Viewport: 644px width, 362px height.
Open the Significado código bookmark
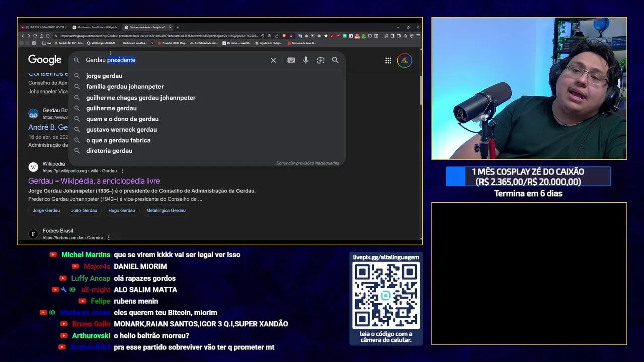(x=269, y=43)
